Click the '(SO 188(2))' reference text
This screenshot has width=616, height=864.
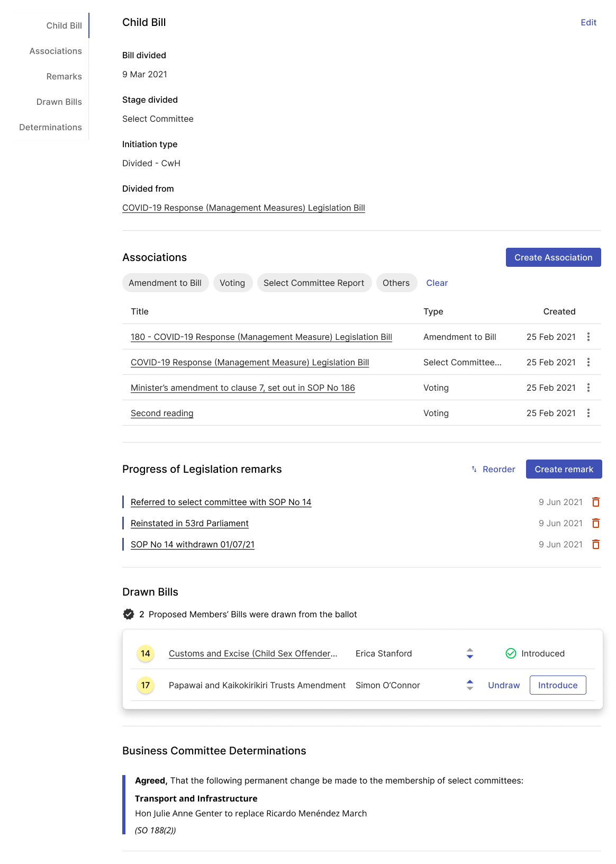click(155, 830)
